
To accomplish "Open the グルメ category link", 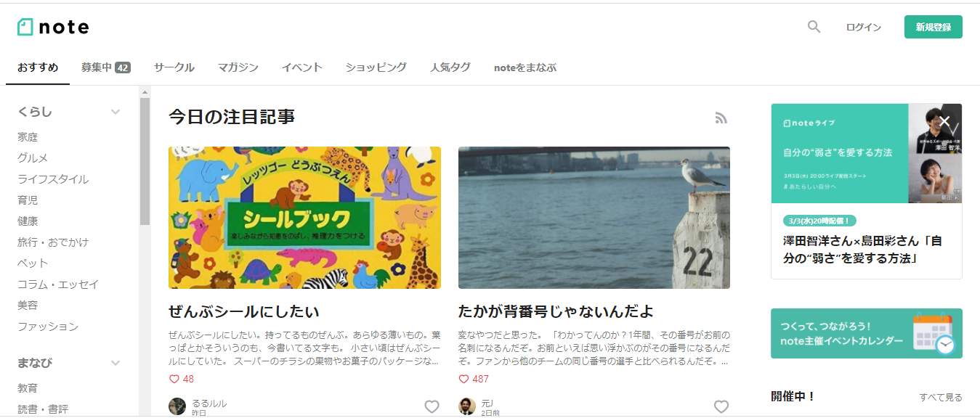I will [x=33, y=157].
